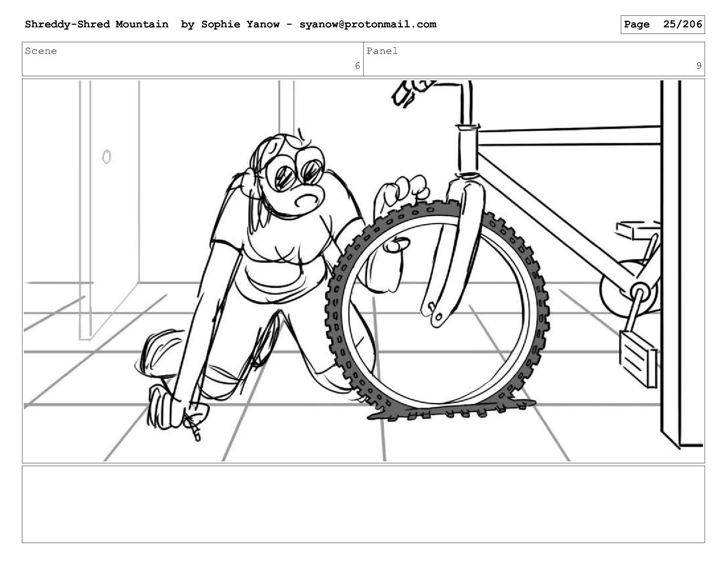The height and width of the screenshot is (563, 728).
Task: Click the panel number 9
Action: point(699,66)
